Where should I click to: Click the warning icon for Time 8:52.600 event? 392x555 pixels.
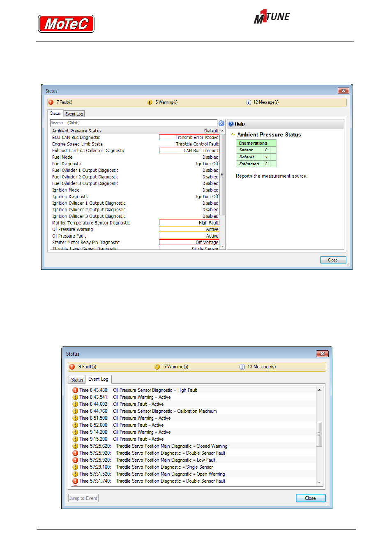[x=75, y=425]
